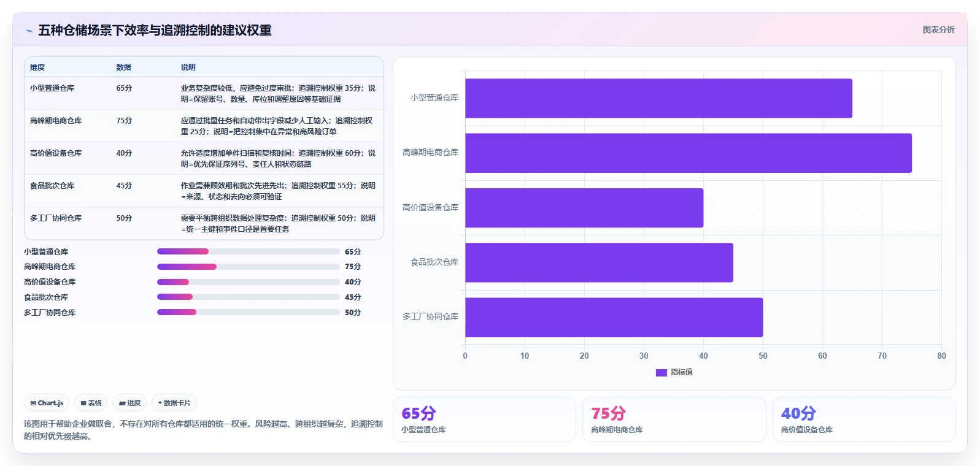980x466 pixels.
Task: Click the 小型普通仓库 bar in the chart
Action: 658,98
